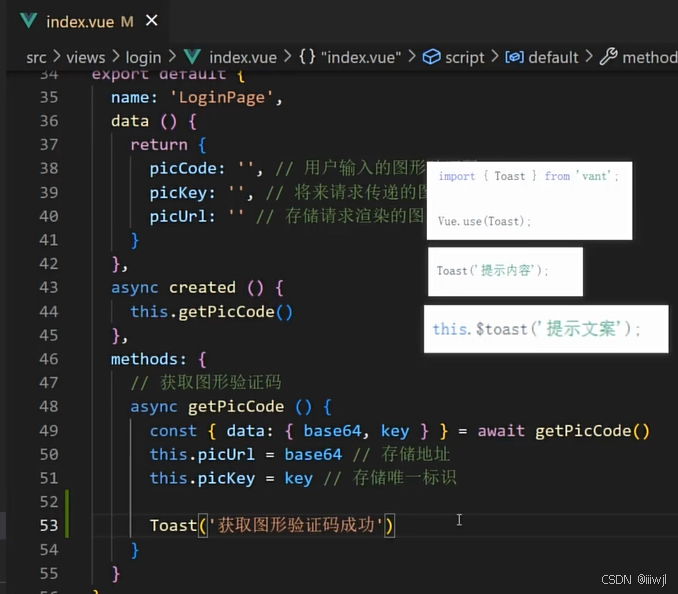Click getPicCode method name on line 48
The width and height of the screenshot is (678, 594).
point(236,407)
